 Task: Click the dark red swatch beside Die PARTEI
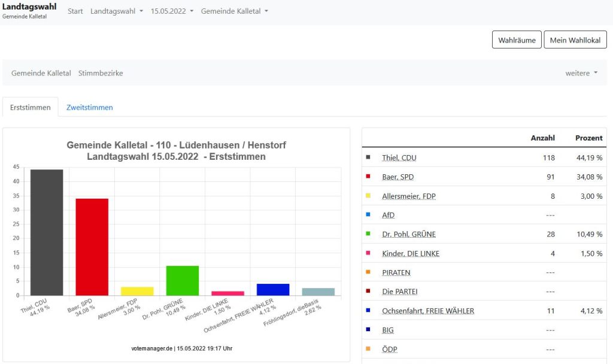[368, 291]
